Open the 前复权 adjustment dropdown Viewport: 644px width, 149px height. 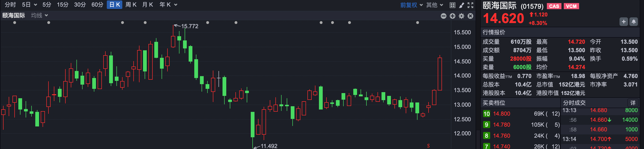[411, 5]
